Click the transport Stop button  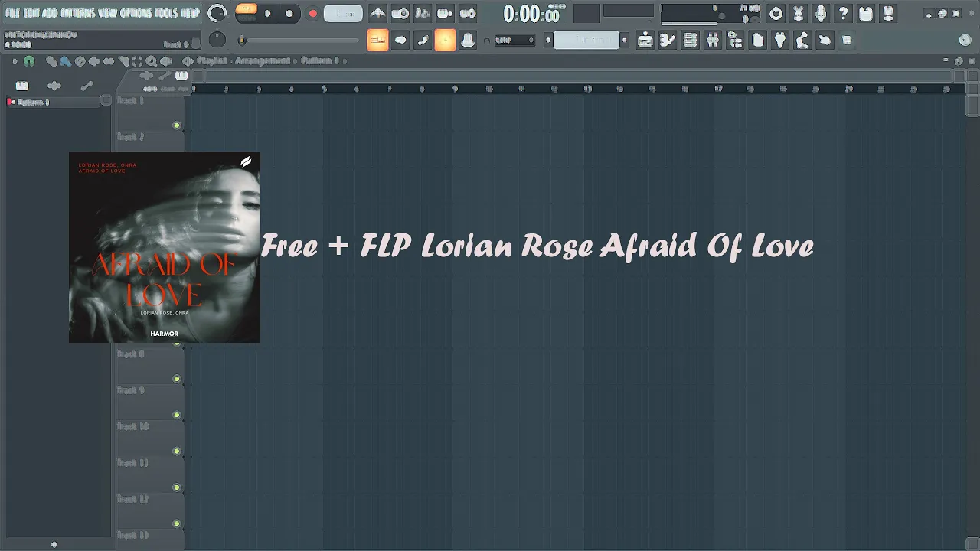(289, 13)
